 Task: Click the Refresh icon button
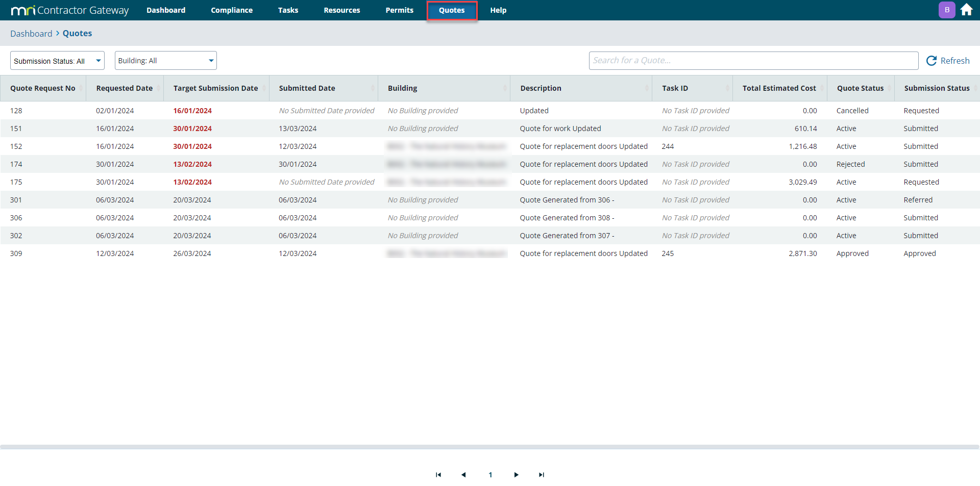932,61
